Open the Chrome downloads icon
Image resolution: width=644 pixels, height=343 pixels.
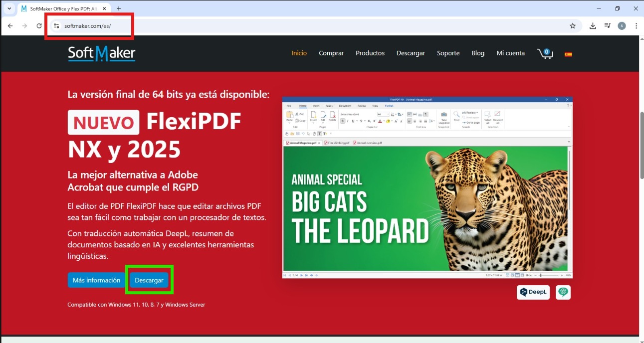coord(593,26)
